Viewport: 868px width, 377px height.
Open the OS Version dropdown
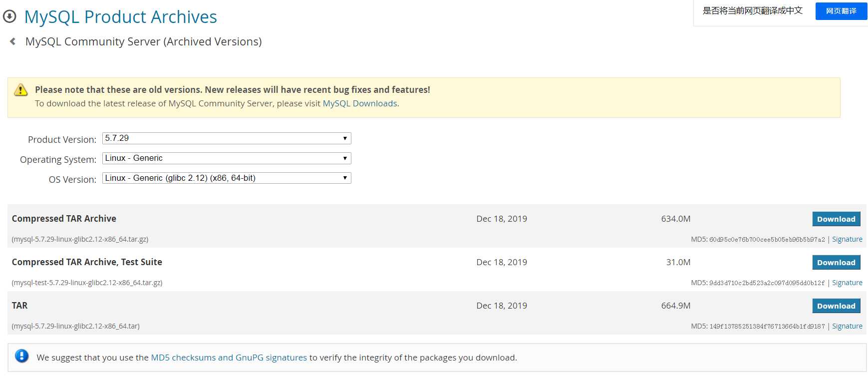coord(227,178)
